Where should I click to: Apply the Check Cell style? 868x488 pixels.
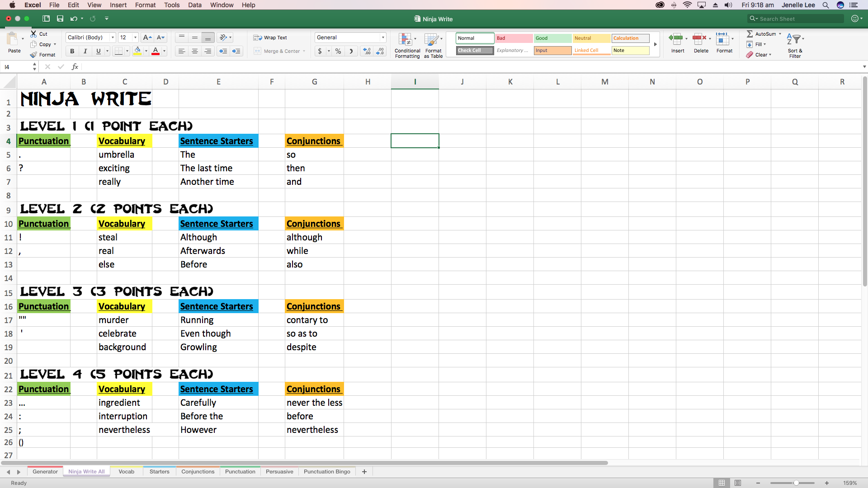coord(475,50)
